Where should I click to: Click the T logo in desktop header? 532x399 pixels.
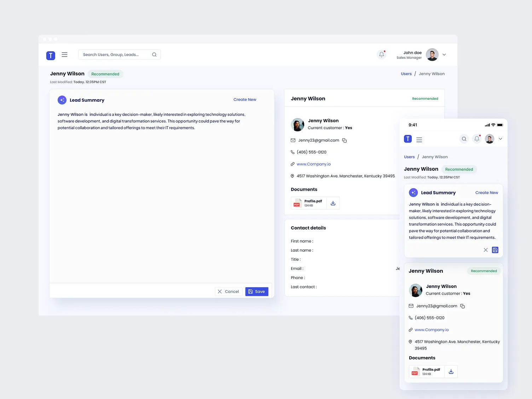tap(51, 56)
